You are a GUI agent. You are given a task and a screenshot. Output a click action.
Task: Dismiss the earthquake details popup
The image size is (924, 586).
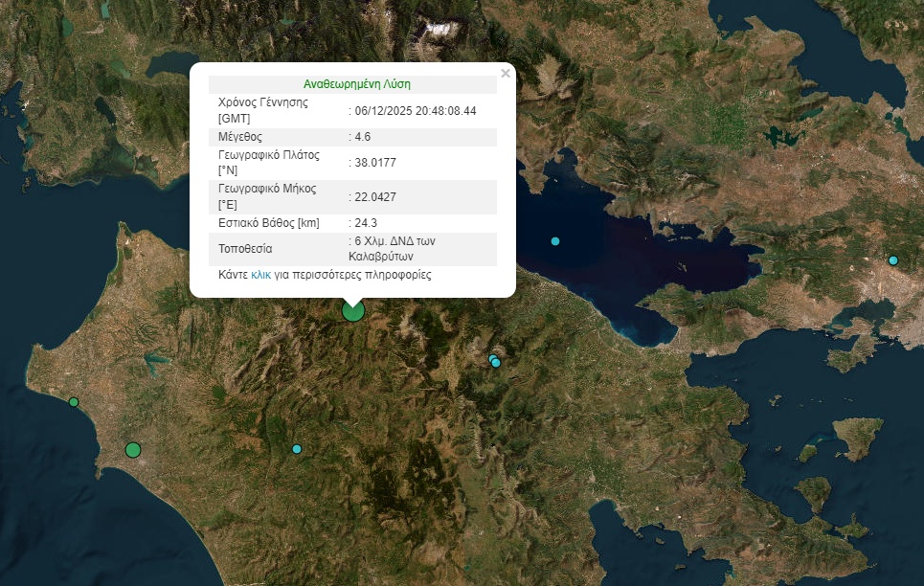[x=507, y=71]
